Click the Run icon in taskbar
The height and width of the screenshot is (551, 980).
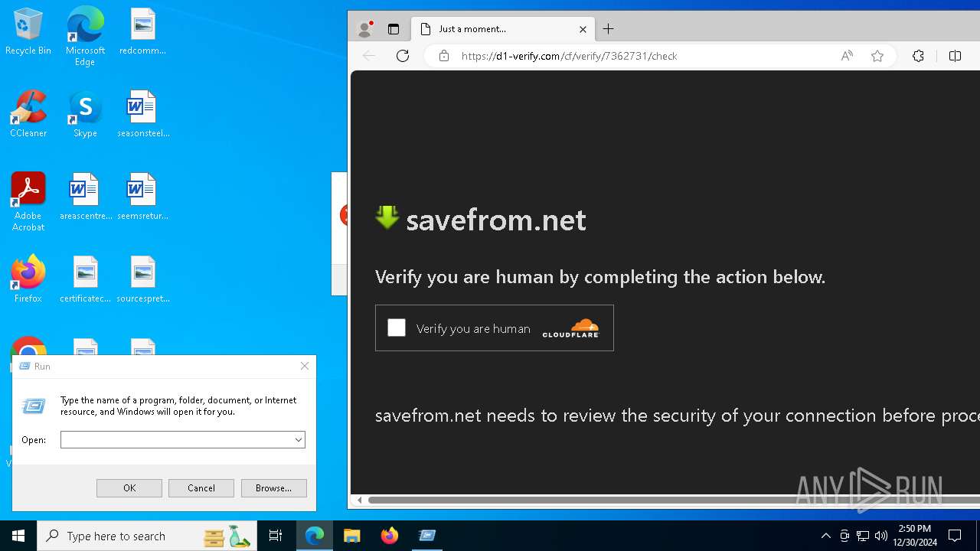(427, 536)
